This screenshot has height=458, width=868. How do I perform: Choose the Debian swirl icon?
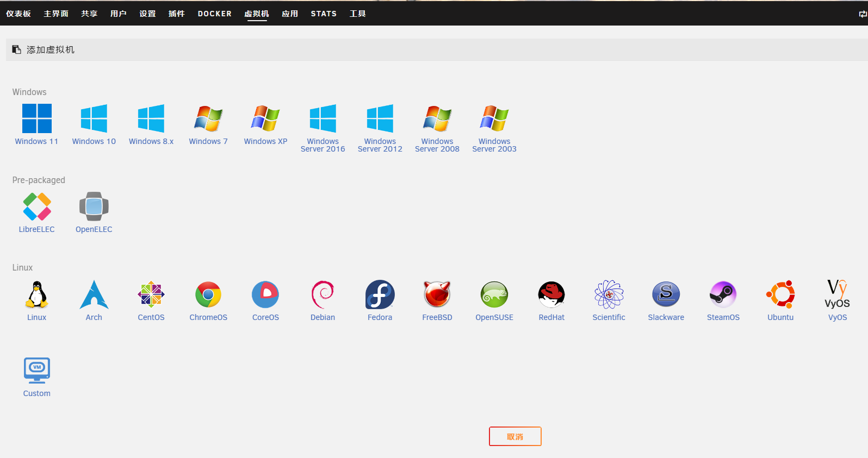point(323,294)
